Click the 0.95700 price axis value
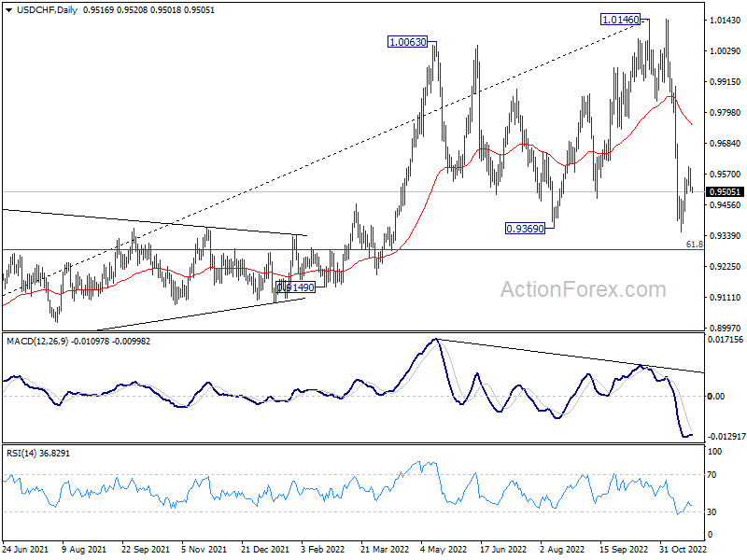 726,175
